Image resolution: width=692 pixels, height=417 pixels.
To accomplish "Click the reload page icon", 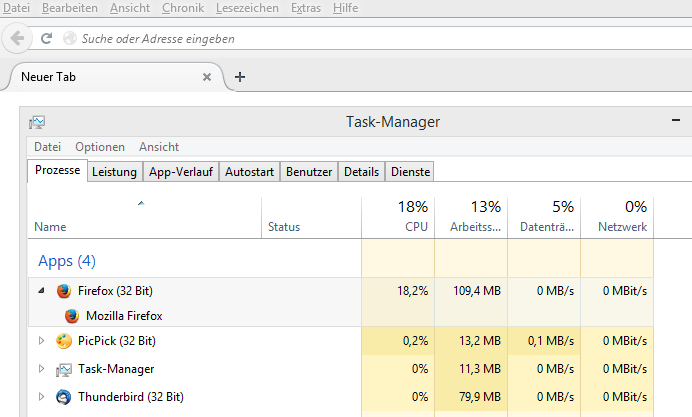I will (46, 39).
